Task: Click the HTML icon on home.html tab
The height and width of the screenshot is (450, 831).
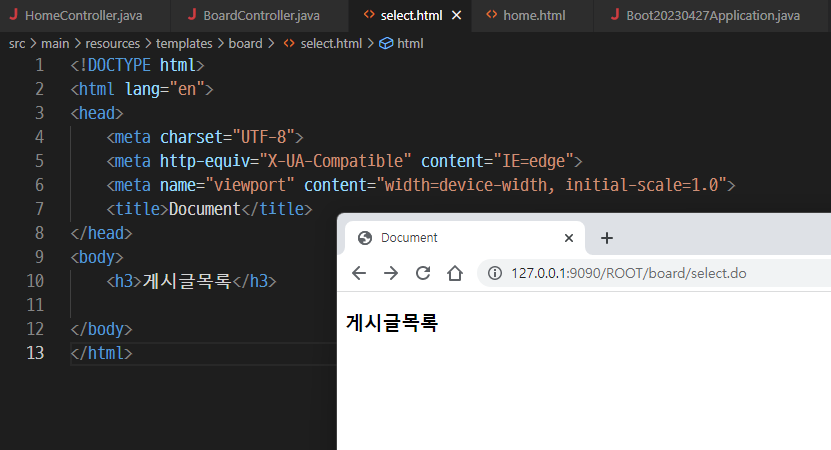Action: [492, 15]
